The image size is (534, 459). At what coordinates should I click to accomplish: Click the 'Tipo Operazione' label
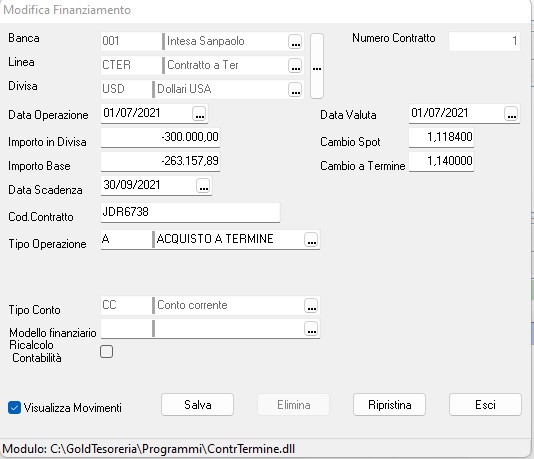click(x=47, y=244)
